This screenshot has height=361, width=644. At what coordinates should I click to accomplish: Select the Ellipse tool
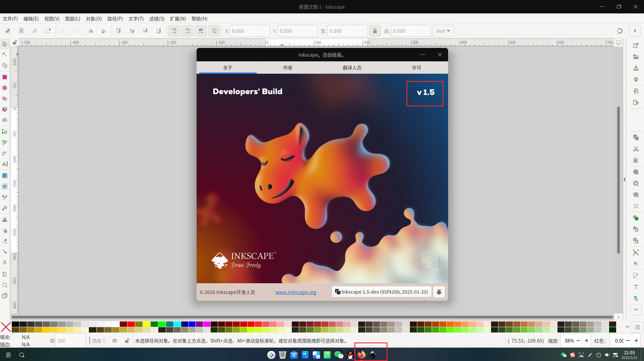pos(5,88)
